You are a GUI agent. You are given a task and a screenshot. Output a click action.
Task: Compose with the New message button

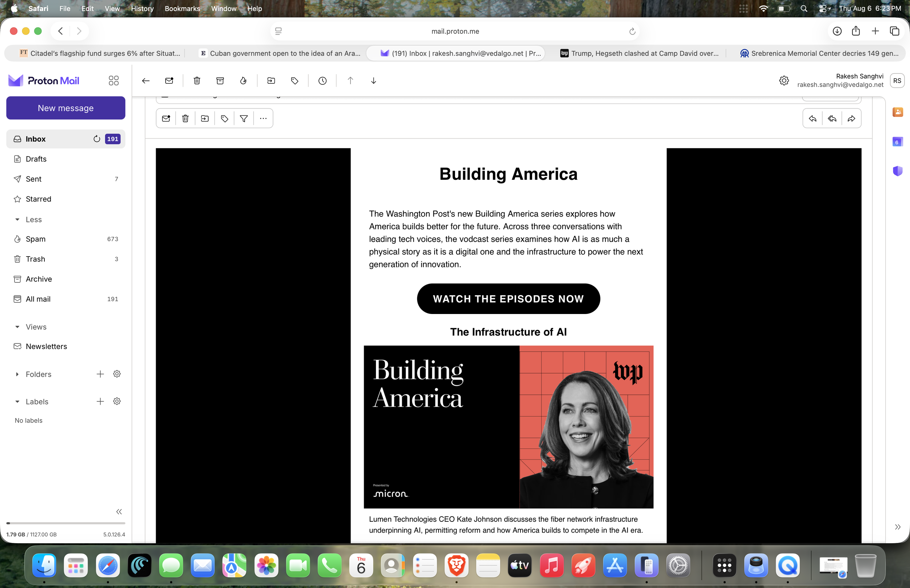(66, 108)
